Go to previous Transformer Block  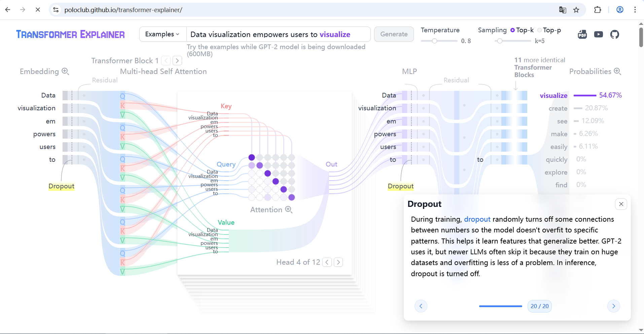166,61
